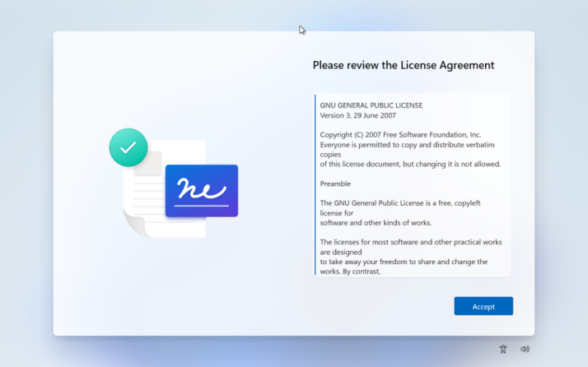Viewport: 588px width, 367px height.
Task: Open the Accessibility options icon
Action: 503,349
